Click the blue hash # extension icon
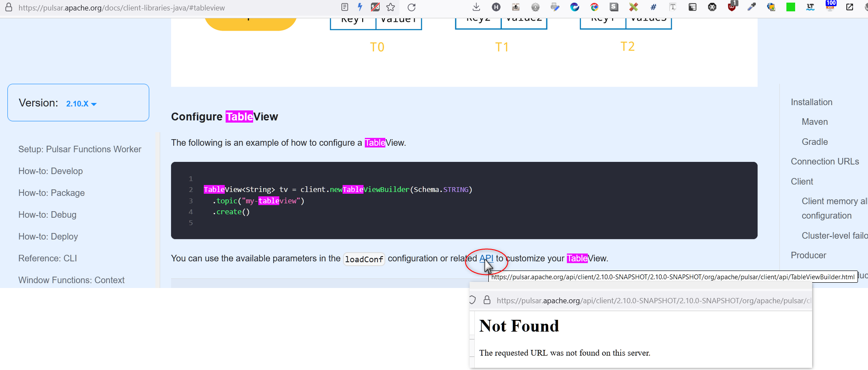 (653, 7)
